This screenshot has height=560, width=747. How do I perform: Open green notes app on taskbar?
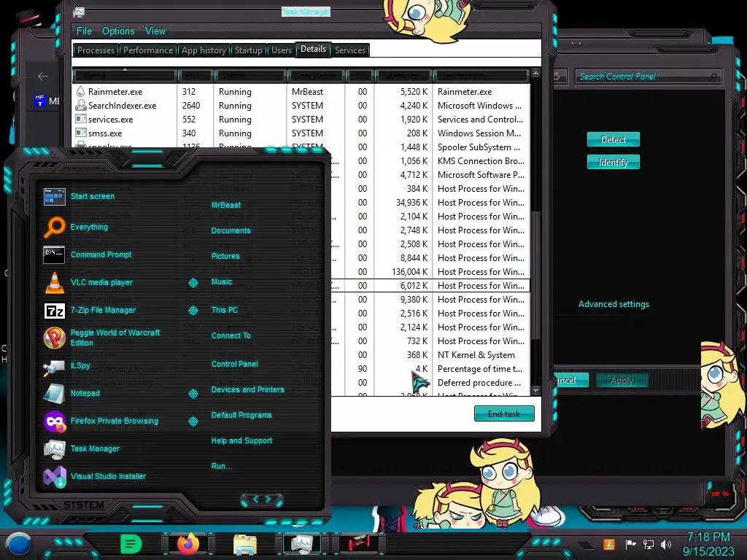tap(131, 544)
